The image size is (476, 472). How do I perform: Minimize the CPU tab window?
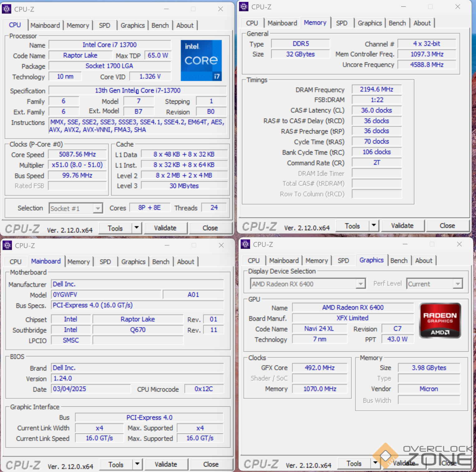[167, 9]
